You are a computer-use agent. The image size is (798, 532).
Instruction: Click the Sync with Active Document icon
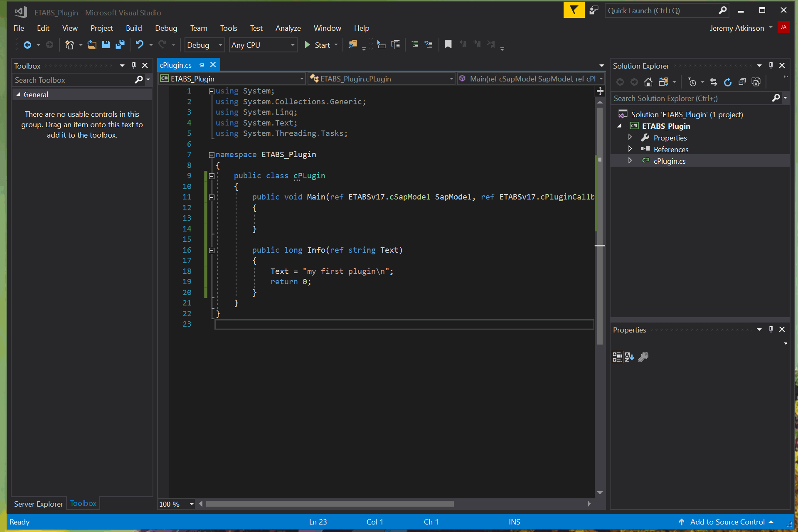(713, 82)
